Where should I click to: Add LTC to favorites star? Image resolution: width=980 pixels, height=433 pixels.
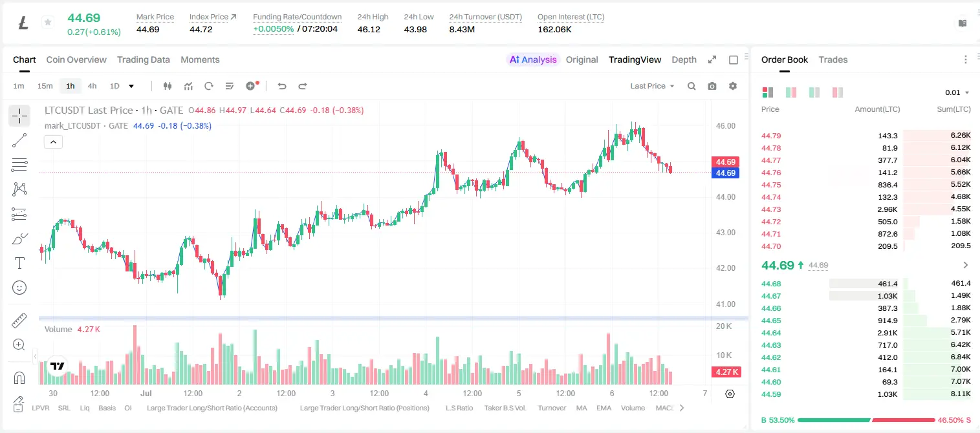(x=48, y=23)
